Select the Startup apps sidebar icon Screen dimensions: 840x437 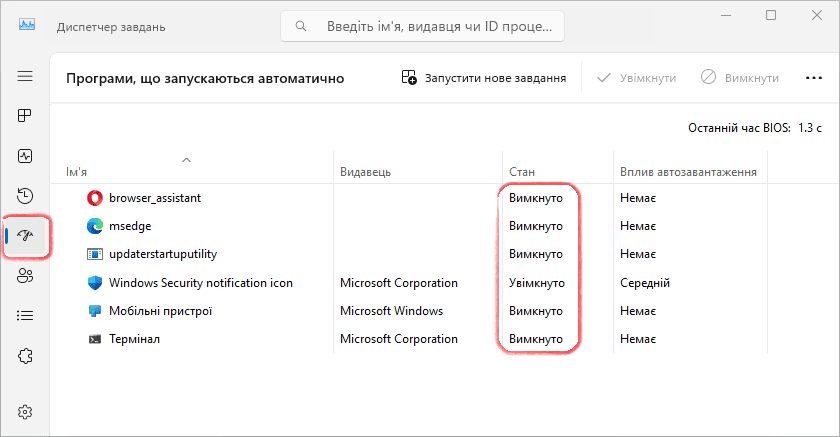coord(25,236)
